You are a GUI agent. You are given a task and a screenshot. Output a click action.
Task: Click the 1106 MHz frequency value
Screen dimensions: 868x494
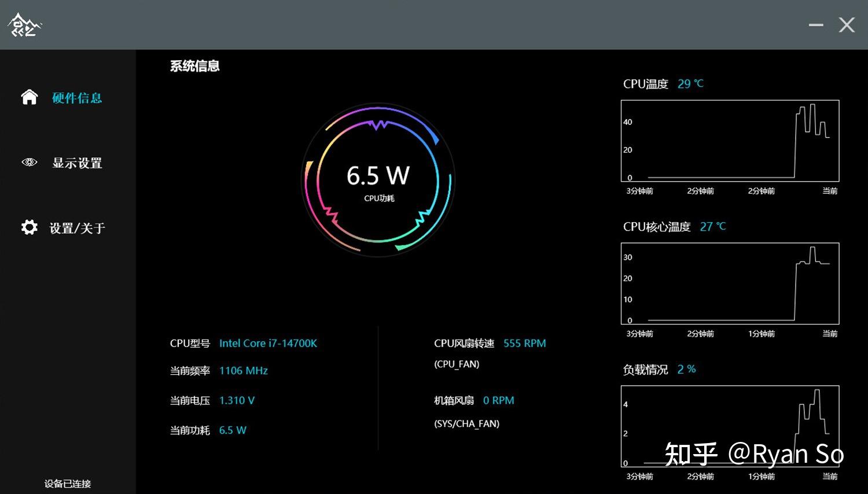(244, 371)
